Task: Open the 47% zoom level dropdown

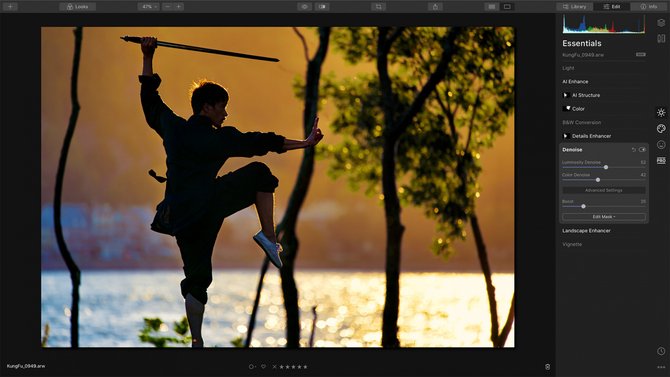Action: (x=149, y=7)
